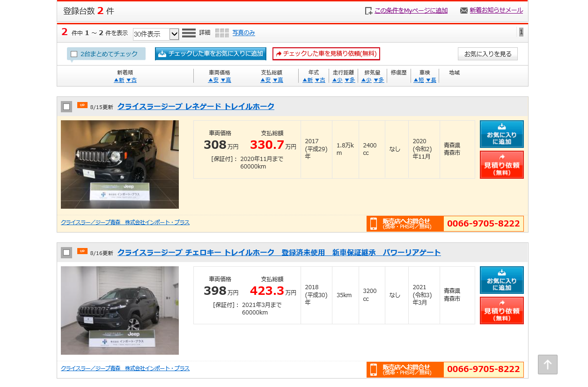588x387 pixels.
Task: Click the Renegade displacement 2400cc
Action: (x=370, y=149)
